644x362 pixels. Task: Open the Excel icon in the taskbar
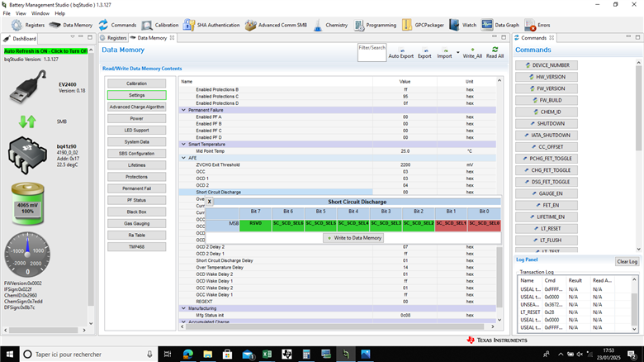click(267, 354)
